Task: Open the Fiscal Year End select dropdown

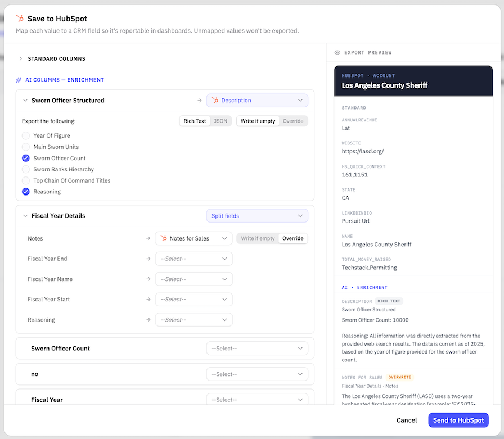Action: tap(194, 259)
